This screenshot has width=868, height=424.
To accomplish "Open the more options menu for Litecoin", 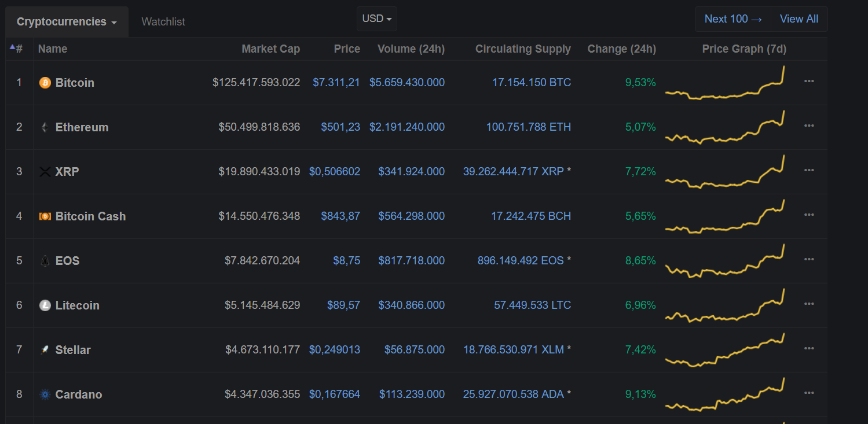I will click(x=809, y=304).
